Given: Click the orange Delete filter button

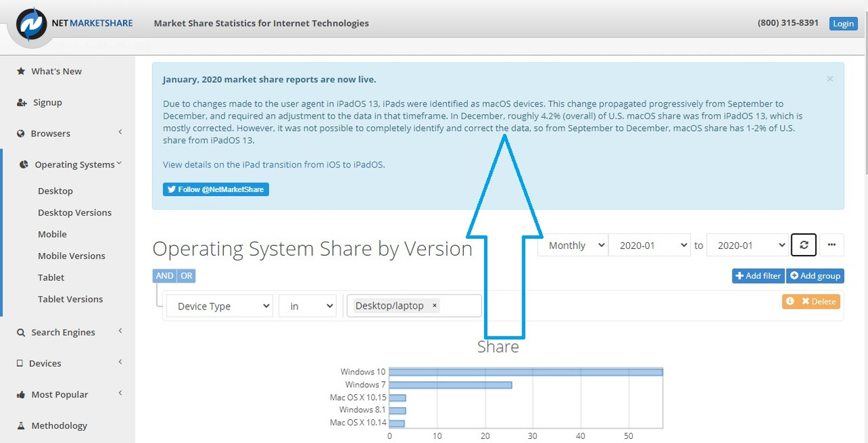Looking at the screenshot, I should tap(818, 301).
